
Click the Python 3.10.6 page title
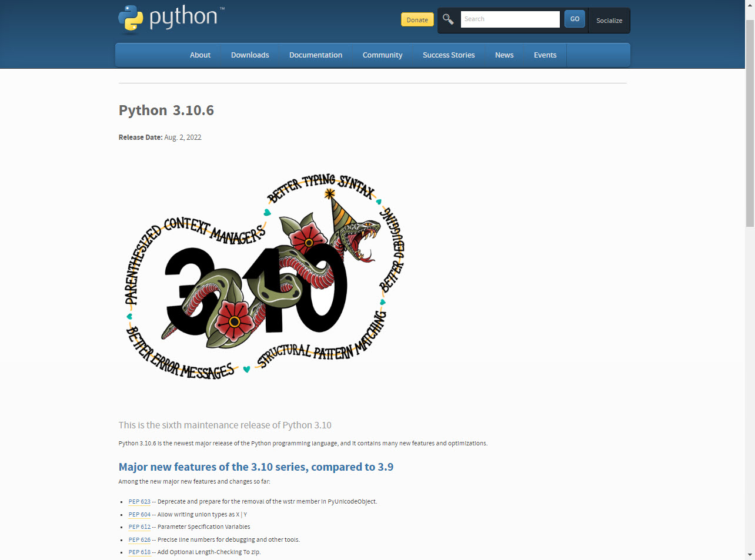[x=166, y=110]
